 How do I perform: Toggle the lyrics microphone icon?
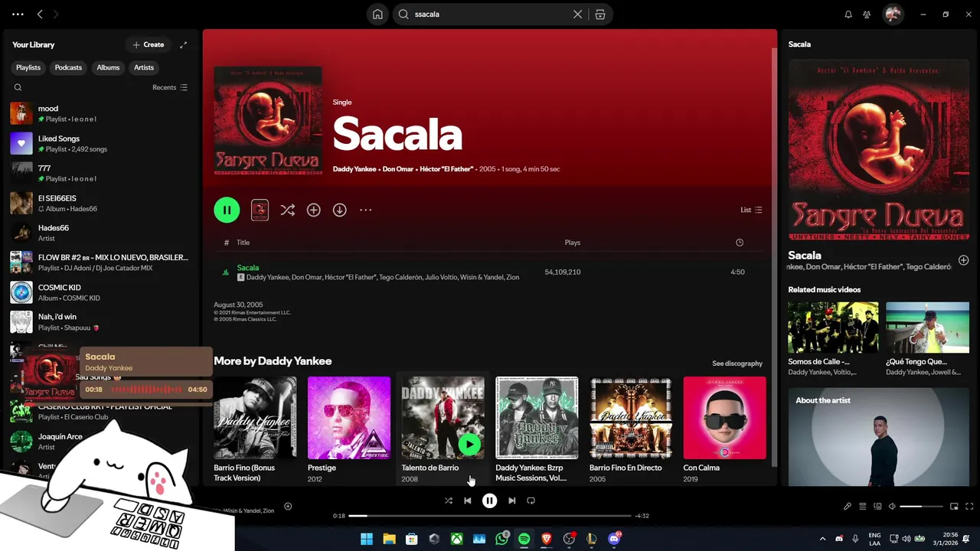(848, 507)
